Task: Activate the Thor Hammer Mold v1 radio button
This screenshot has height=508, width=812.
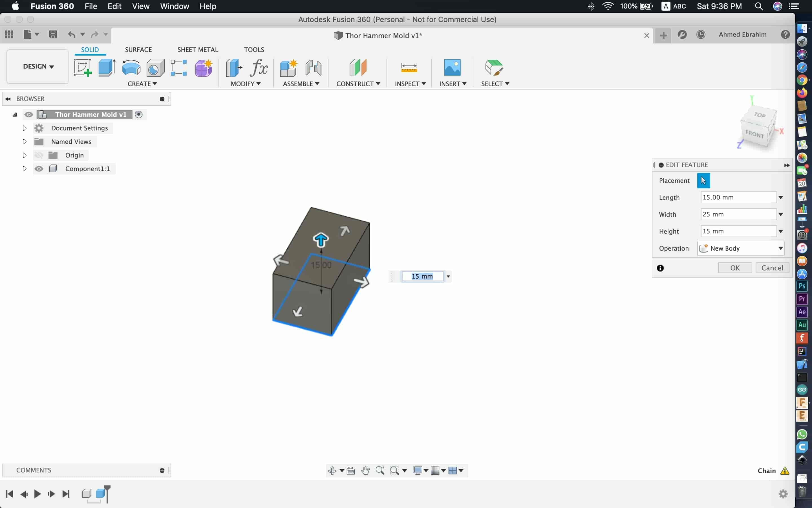Action: pyautogui.click(x=139, y=115)
